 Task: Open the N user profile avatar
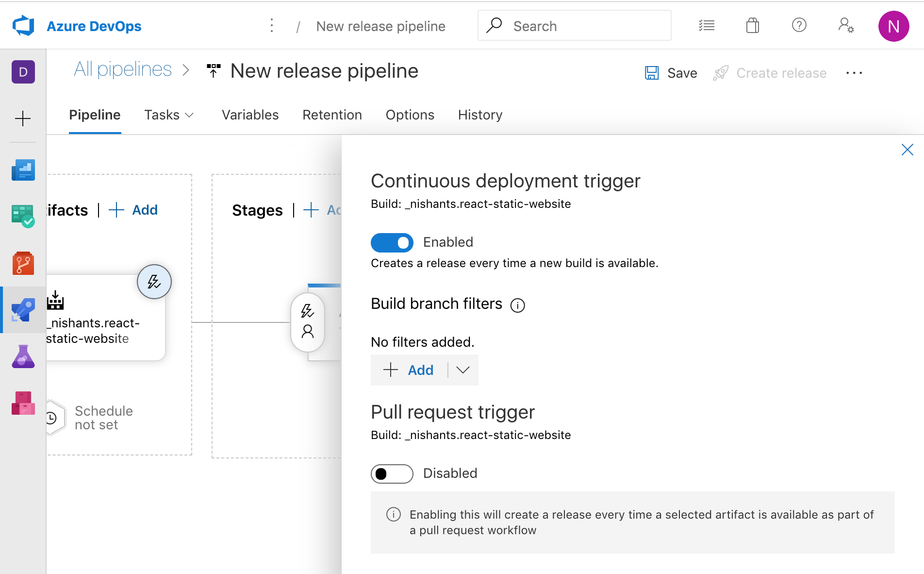point(893,26)
